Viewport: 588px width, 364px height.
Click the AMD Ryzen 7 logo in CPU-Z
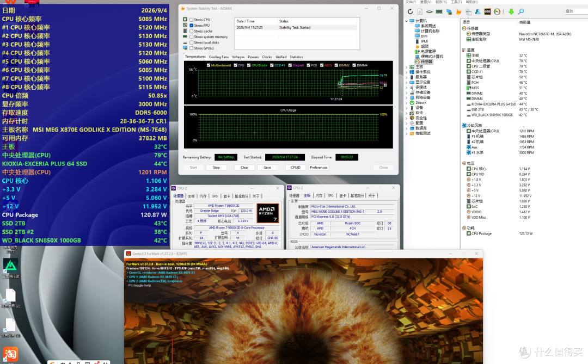tap(268, 213)
